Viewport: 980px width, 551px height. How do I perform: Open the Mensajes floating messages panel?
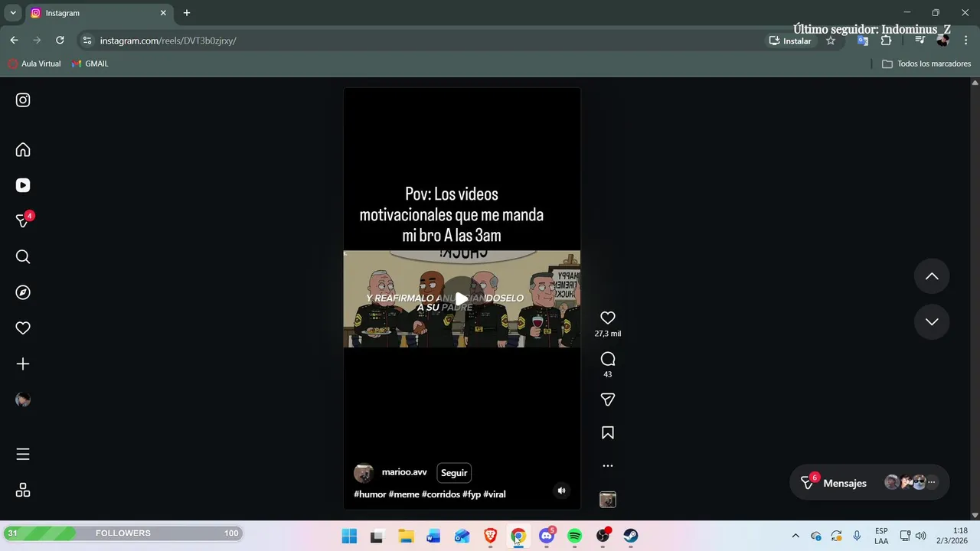pyautogui.click(x=869, y=483)
